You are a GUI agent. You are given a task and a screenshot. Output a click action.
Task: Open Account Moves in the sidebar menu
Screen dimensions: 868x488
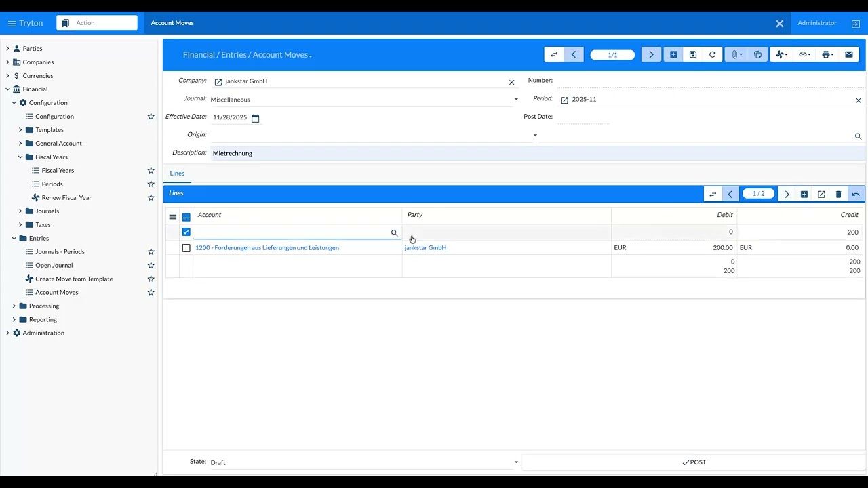coord(56,293)
